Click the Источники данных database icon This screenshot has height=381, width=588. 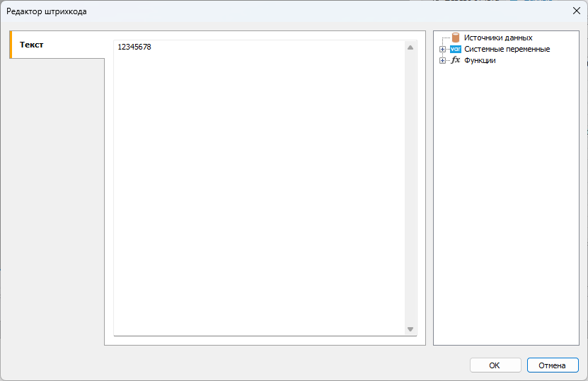456,38
